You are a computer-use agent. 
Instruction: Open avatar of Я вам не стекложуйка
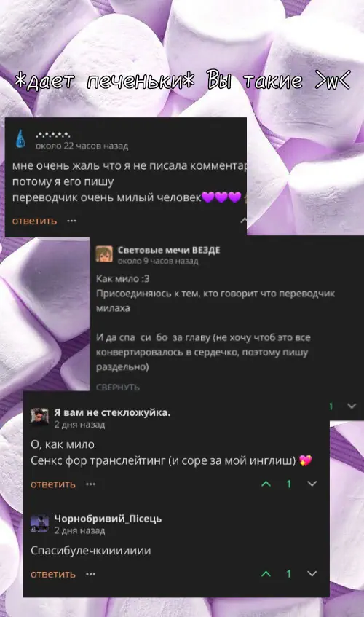pos(39,417)
